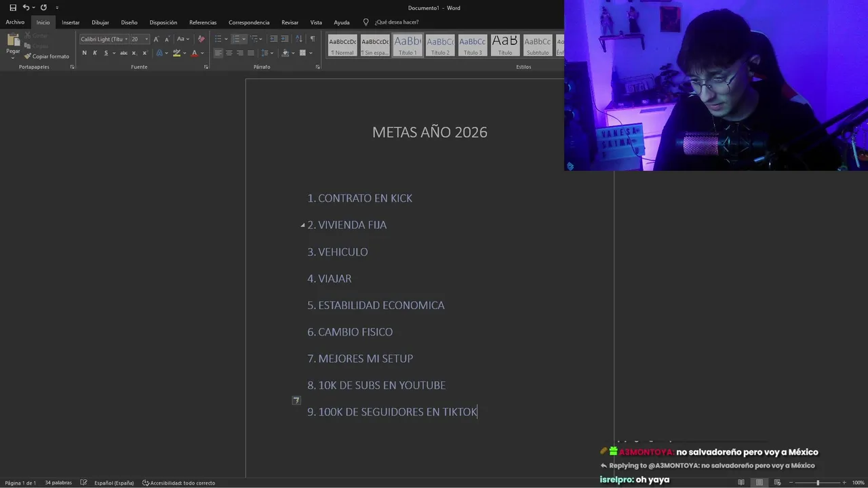Switch to the Dibujar tab
Image resolution: width=868 pixels, height=488 pixels.
click(x=100, y=22)
